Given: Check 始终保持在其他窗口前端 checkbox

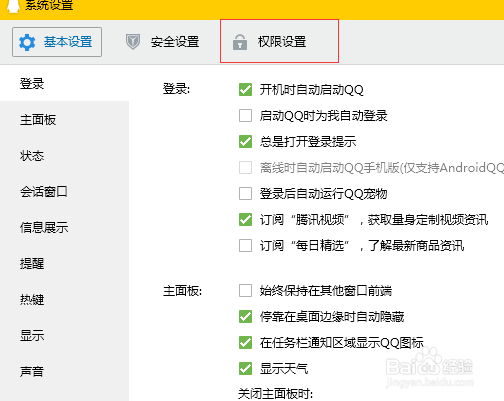Looking at the screenshot, I should click(245, 290).
